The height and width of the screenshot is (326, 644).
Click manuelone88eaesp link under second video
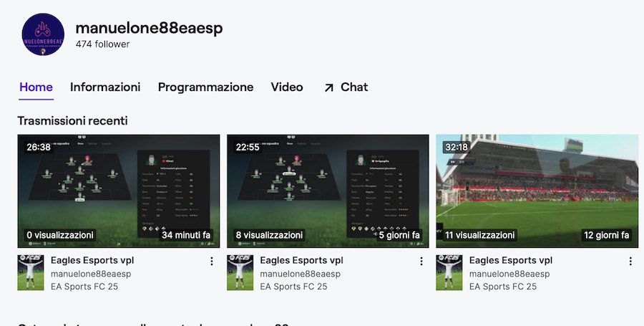(301, 274)
